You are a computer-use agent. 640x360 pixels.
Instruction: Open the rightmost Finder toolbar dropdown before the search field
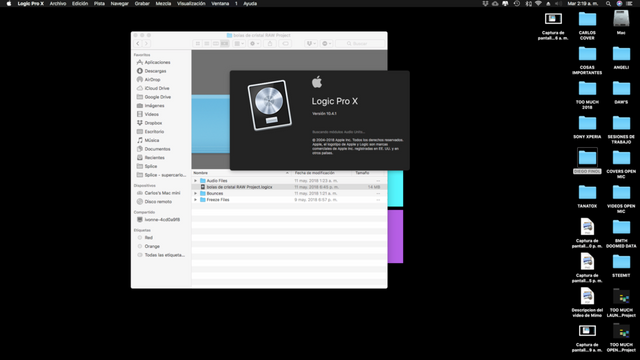coord(327,43)
